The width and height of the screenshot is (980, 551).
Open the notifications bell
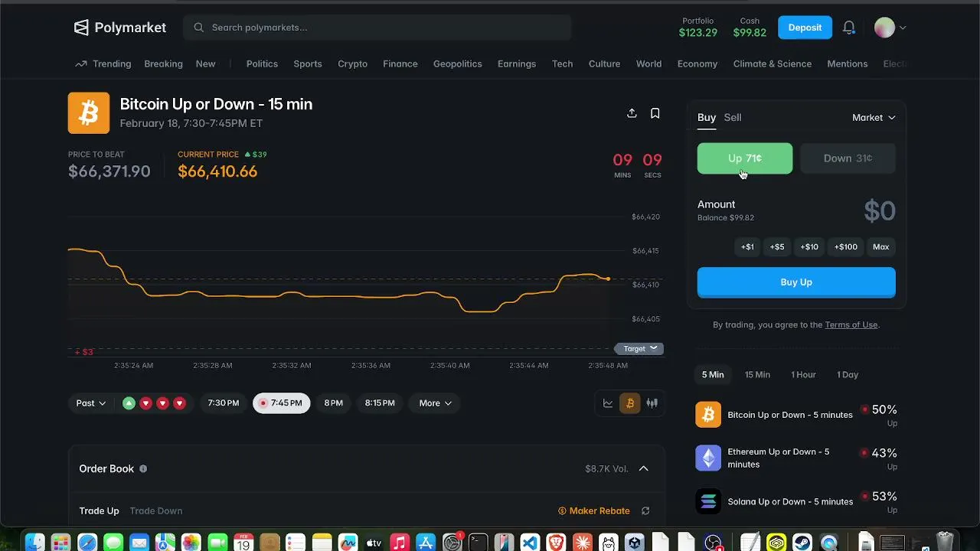(x=848, y=28)
